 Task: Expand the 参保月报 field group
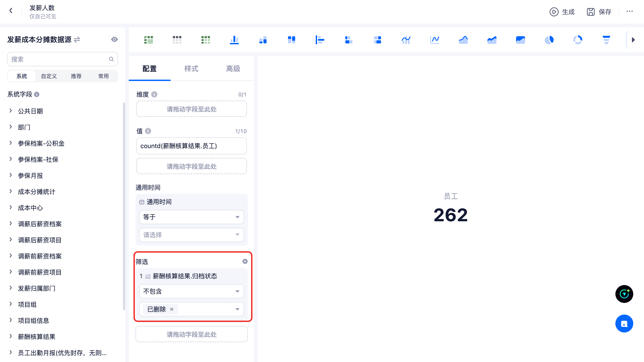[11, 175]
